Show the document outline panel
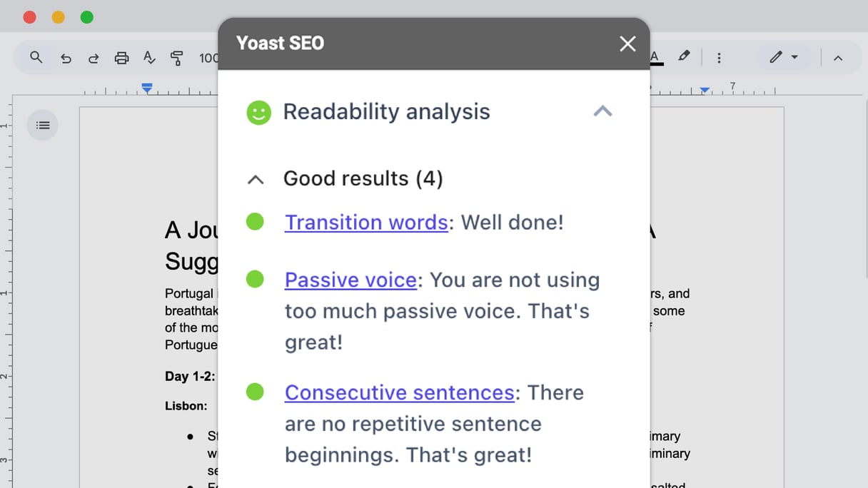 43,126
